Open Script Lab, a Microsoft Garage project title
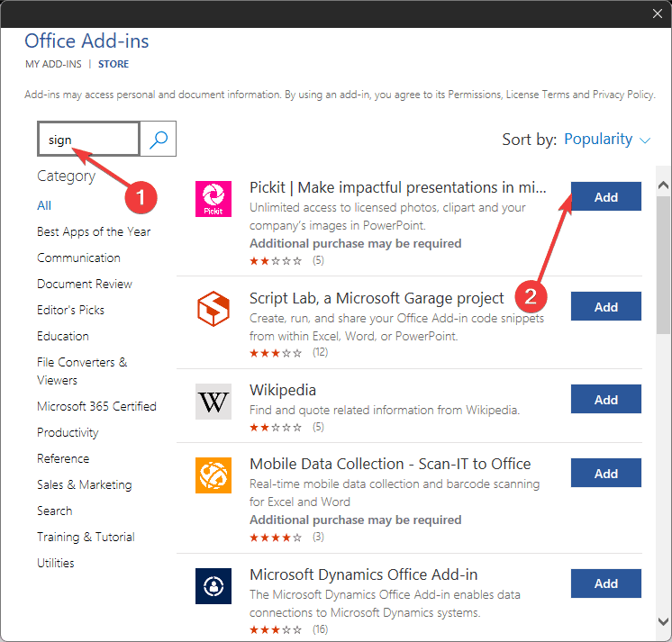Image resolution: width=672 pixels, height=642 pixels. pyautogui.click(x=377, y=298)
